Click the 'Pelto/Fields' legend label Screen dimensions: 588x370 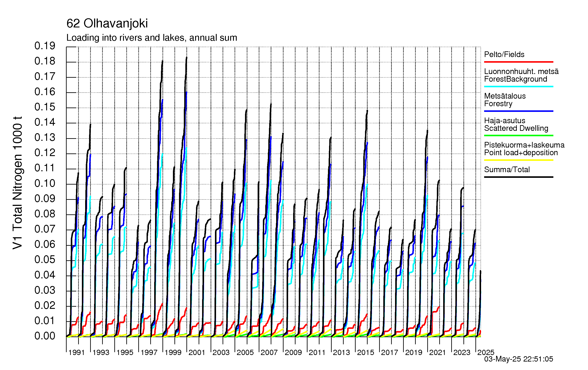[x=504, y=54]
